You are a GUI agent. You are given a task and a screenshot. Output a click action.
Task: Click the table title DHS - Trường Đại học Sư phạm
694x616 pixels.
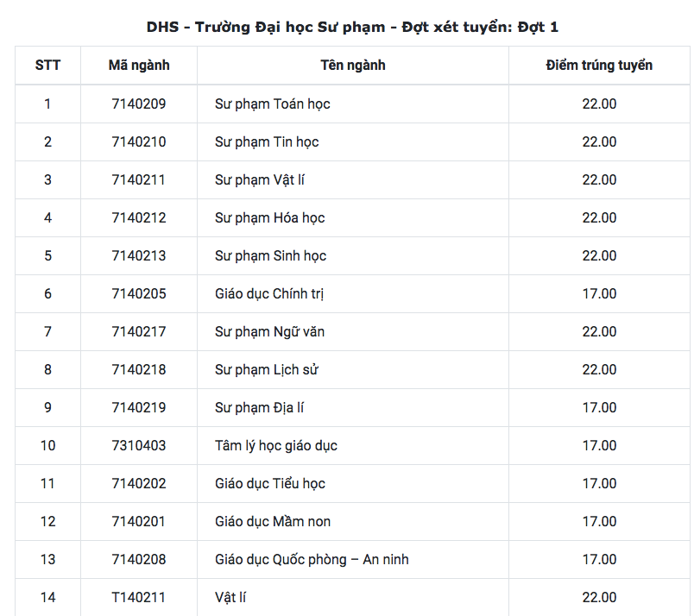click(352, 27)
